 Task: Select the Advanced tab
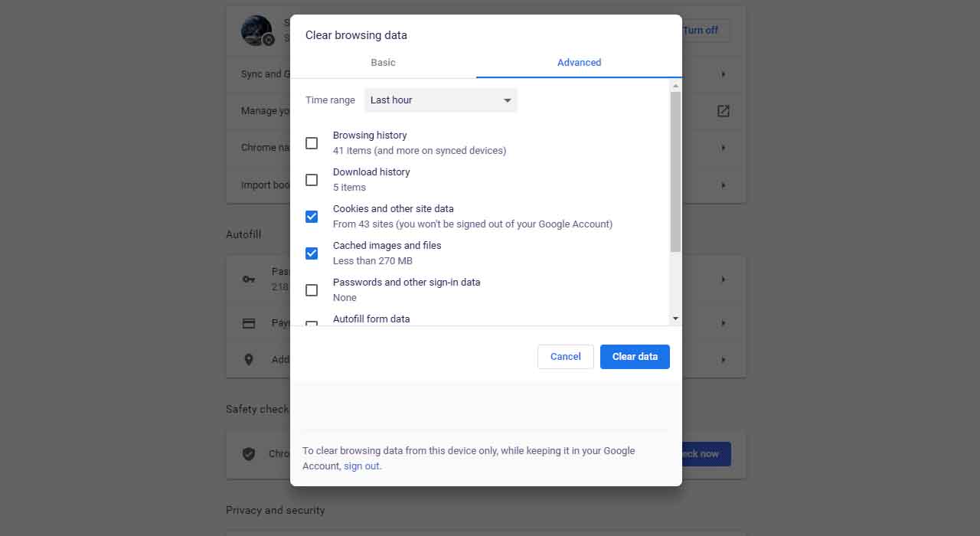(579, 63)
